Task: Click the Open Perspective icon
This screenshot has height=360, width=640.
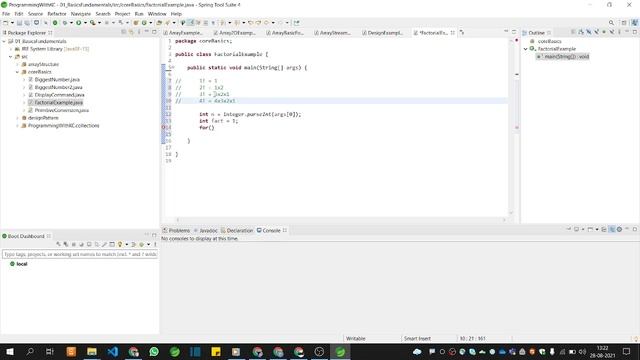Action: click(x=624, y=23)
